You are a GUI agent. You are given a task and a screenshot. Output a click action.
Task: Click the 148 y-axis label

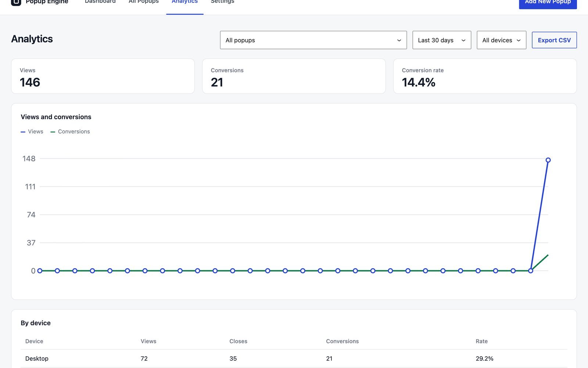pyautogui.click(x=29, y=159)
